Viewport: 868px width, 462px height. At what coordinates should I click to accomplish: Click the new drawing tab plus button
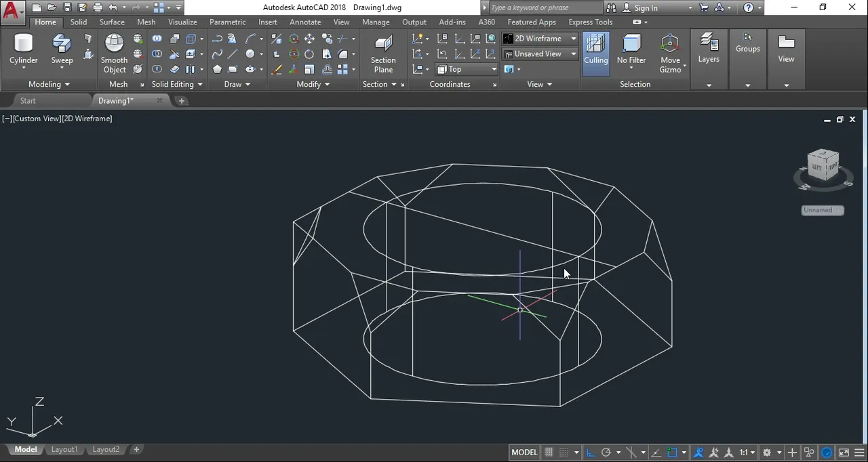pyautogui.click(x=181, y=101)
